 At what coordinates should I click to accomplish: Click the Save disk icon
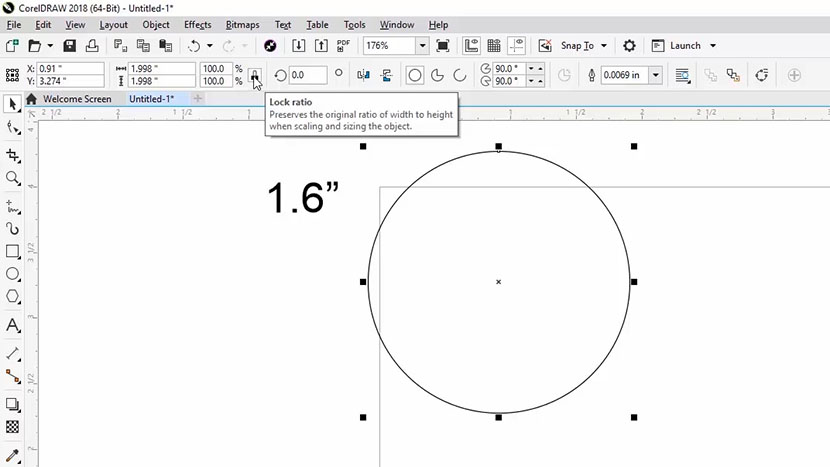coord(70,46)
